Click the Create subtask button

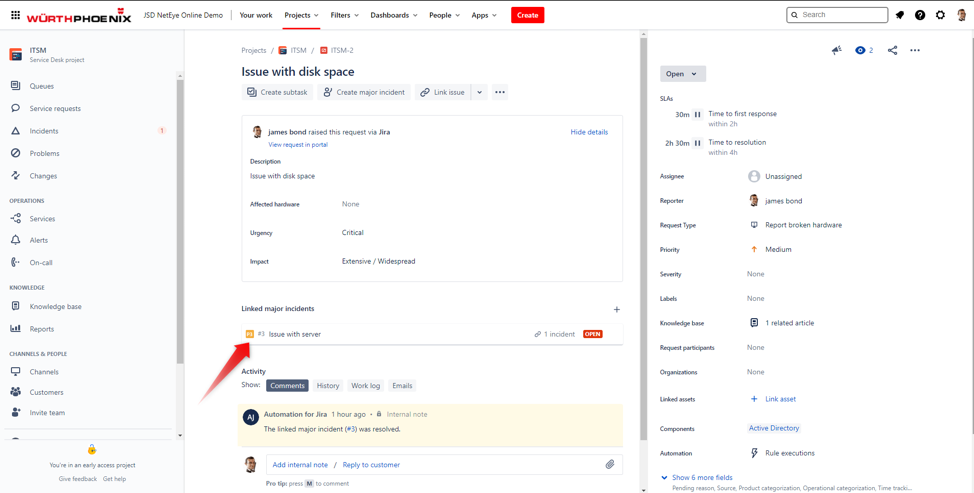(277, 93)
